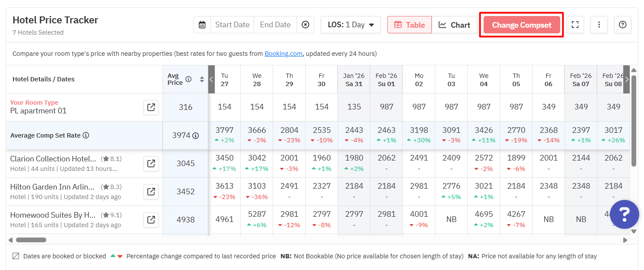Open the three-dot more options menu
644x270 pixels.
click(x=599, y=25)
